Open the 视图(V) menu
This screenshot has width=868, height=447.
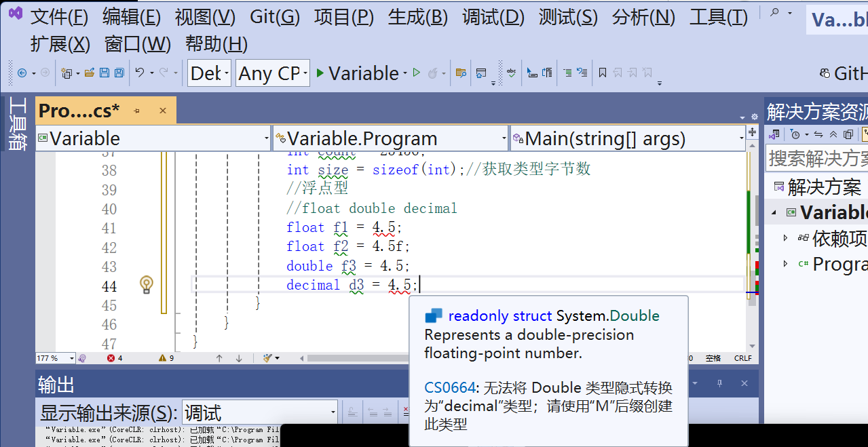click(x=205, y=17)
